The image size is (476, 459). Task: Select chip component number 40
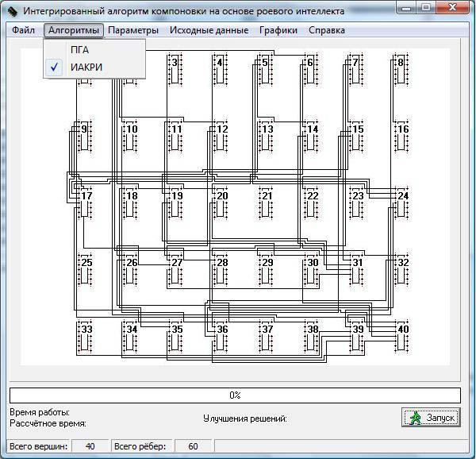401,337
